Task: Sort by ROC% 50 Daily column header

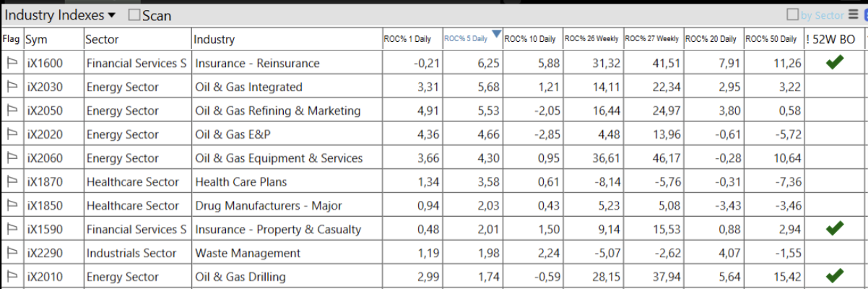Action: pos(771,39)
